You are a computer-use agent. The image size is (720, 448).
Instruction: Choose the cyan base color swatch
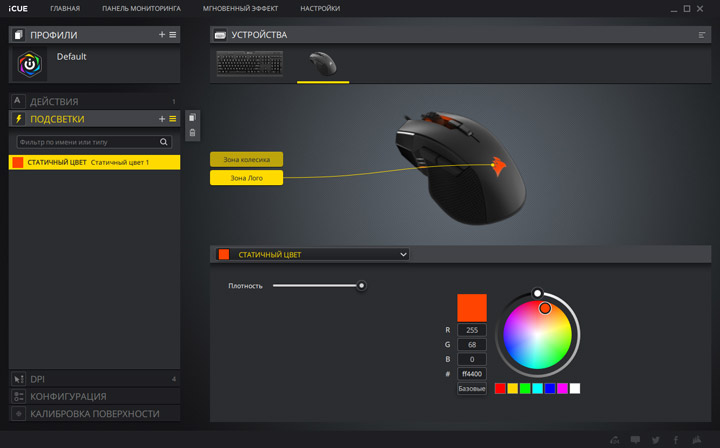tap(537, 388)
